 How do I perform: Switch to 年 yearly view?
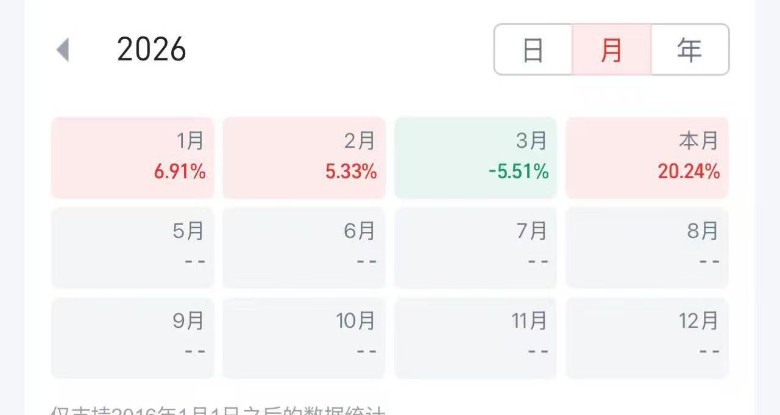(x=690, y=50)
